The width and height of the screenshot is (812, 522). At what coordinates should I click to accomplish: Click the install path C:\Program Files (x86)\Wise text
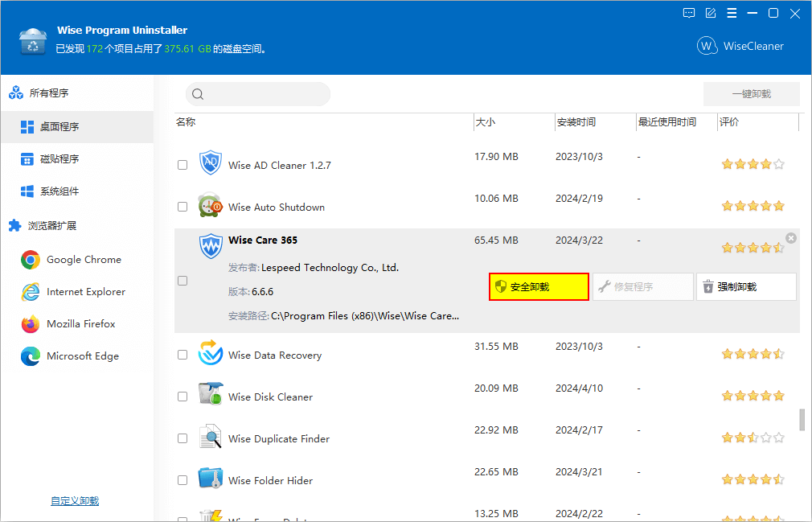click(365, 316)
